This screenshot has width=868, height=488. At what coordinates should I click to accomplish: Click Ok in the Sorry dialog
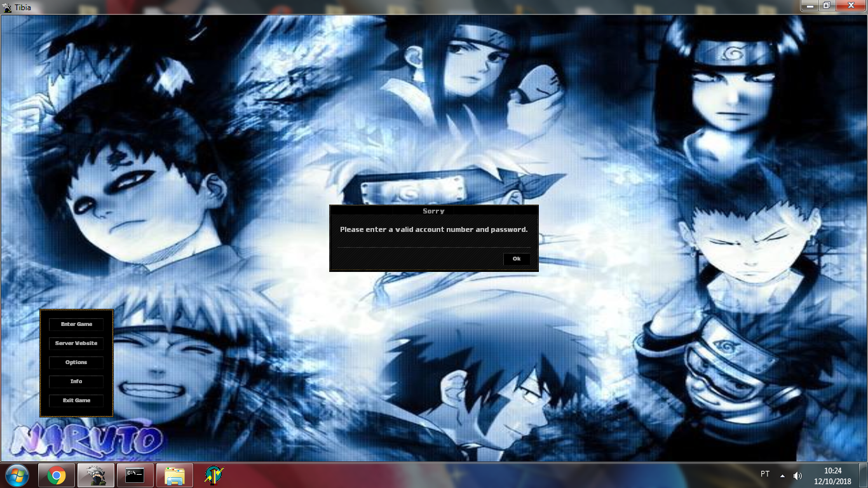(517, 259)
